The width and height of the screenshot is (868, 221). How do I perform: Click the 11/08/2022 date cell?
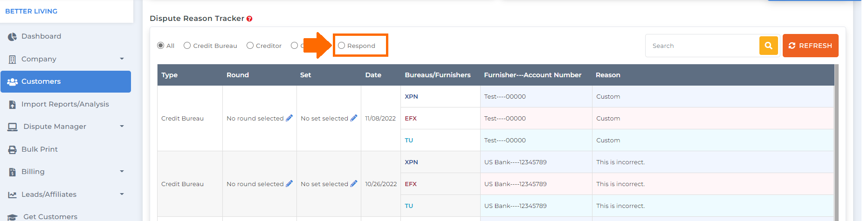click(x=380, y=119)
